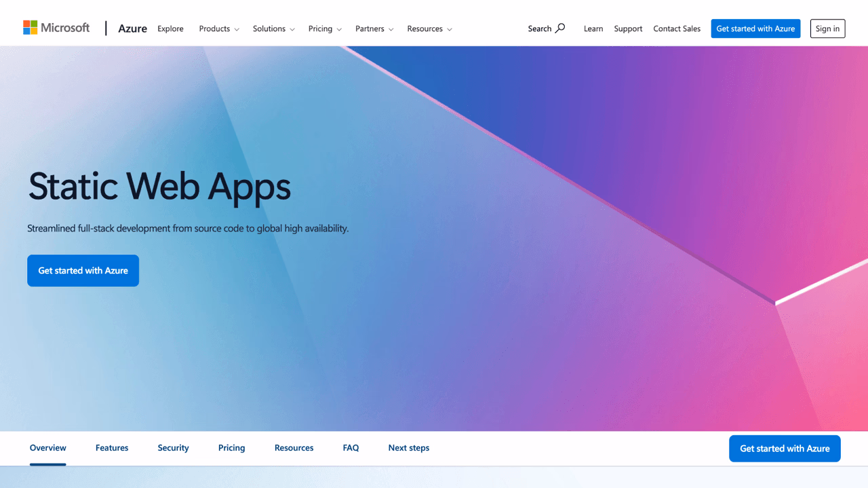Image resolution: width=868 pixels, height=488 pixels.
Task: Click hero Get started with Azure button
Action: pos(83,271)
